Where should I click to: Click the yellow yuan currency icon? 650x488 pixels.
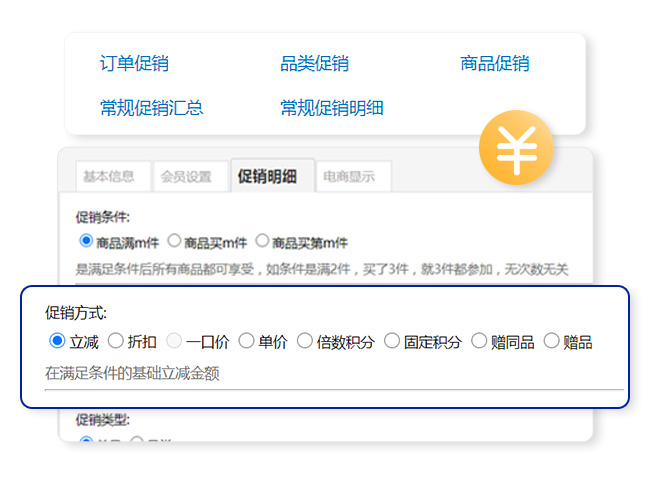pos(516,149)
